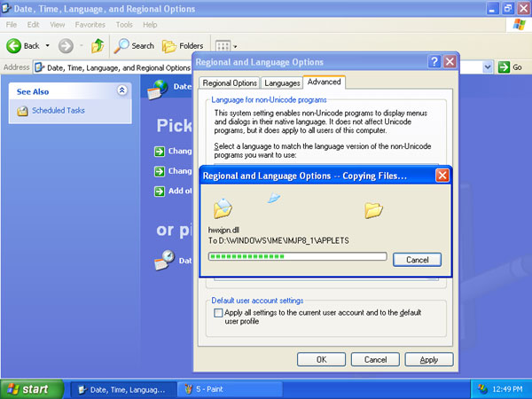Image resolution: width=532 pixels, height=399 pixels.
Task: Show the Folders pane
Action: pos(182,45)
